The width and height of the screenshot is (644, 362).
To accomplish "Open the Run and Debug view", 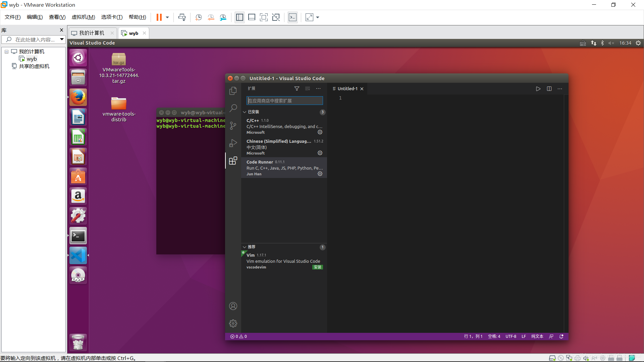I will [233, 143].
